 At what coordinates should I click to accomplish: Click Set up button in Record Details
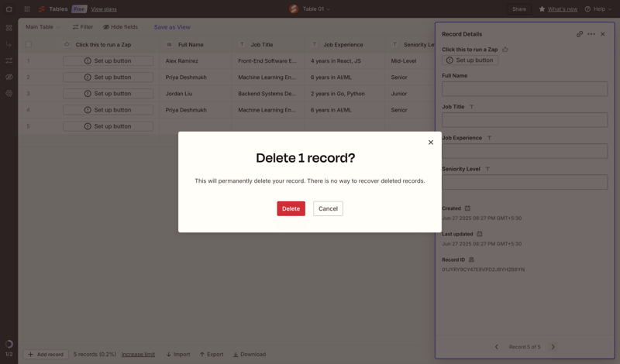pyautogui.click(x=470, y=60)
